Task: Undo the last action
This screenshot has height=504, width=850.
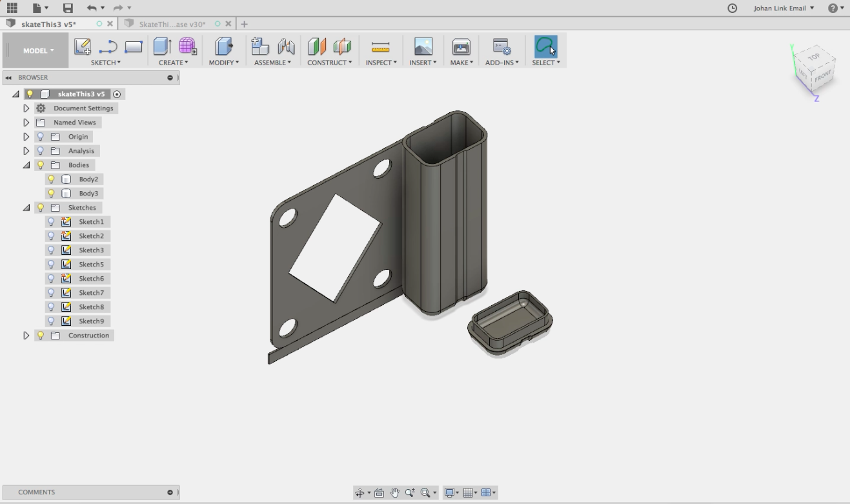Action: click(x=92, y=8)
